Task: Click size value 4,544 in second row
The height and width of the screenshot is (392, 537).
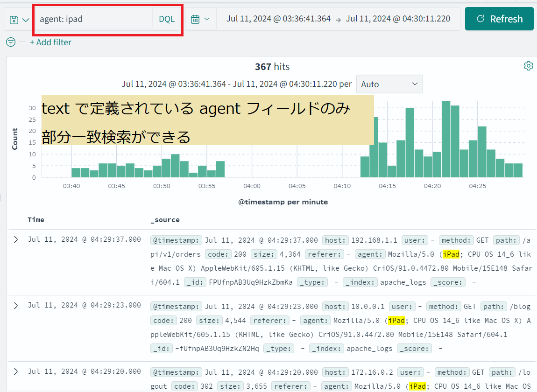Action: [235, 321]
